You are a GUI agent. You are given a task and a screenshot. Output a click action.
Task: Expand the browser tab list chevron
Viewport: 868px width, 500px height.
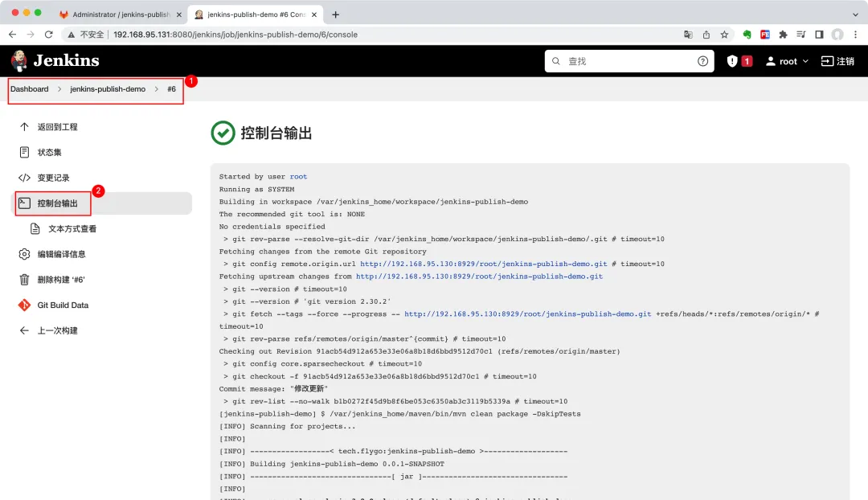855,14
